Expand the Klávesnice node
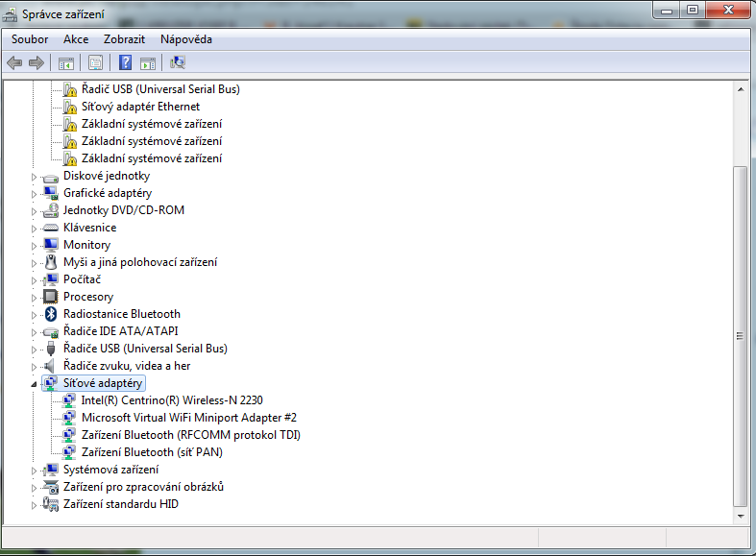The height and width of the screenshot is (556, 756). click(34, 229)
